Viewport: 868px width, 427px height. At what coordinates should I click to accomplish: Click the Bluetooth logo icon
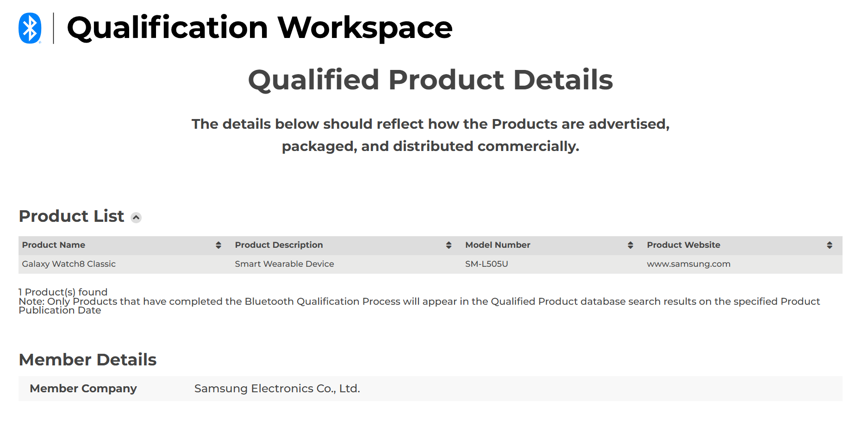click(30, 28)
